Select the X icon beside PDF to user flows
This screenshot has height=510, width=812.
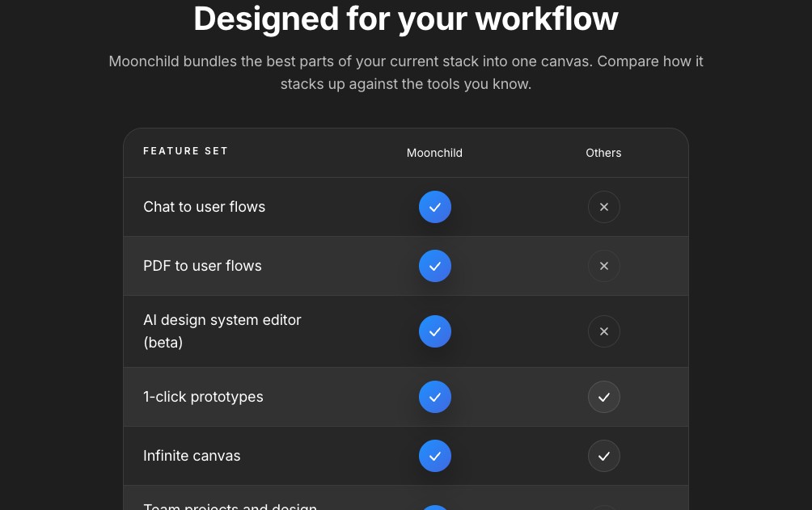click(604, 266)
